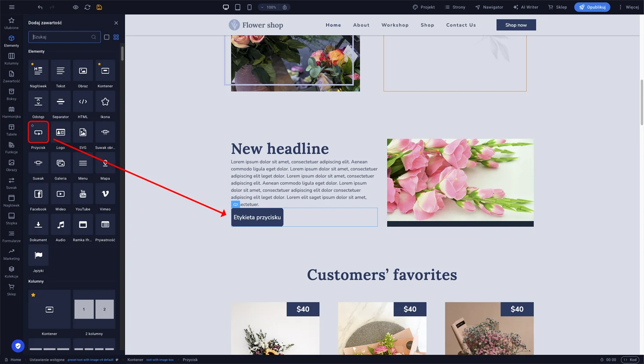644x364 pixels.
Task: Open the 100% zoom dropdown
Action: tap(268, 7)
